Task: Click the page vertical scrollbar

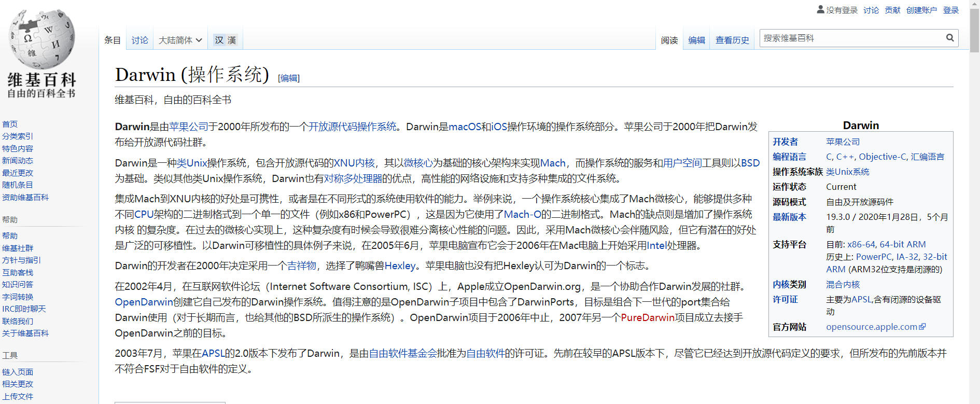Action: click(974, 202)
